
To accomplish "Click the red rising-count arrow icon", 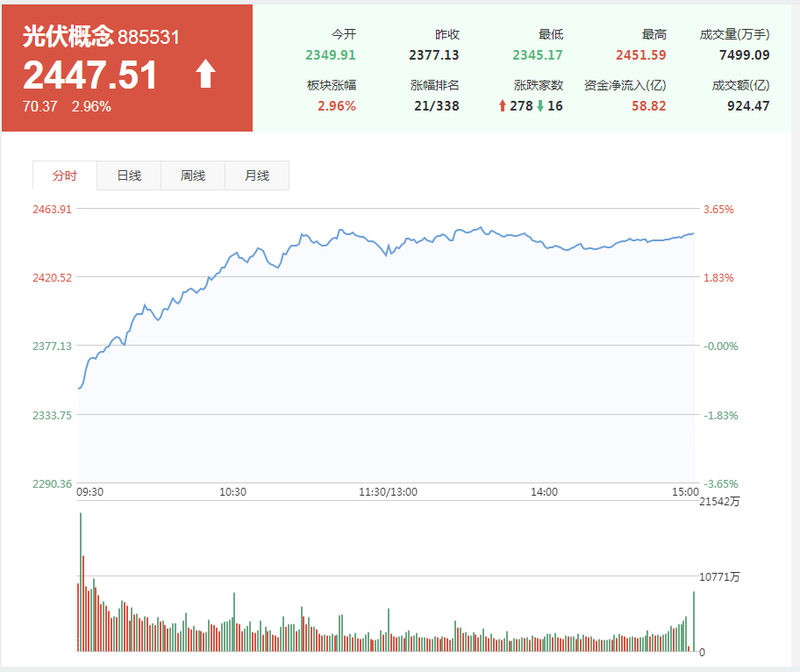I will click(x=503, y=106).
